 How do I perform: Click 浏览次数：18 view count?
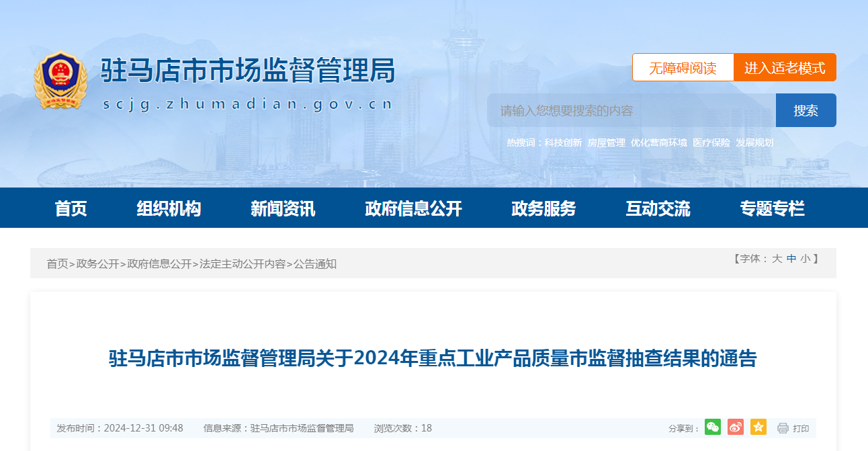pos(403,428)
